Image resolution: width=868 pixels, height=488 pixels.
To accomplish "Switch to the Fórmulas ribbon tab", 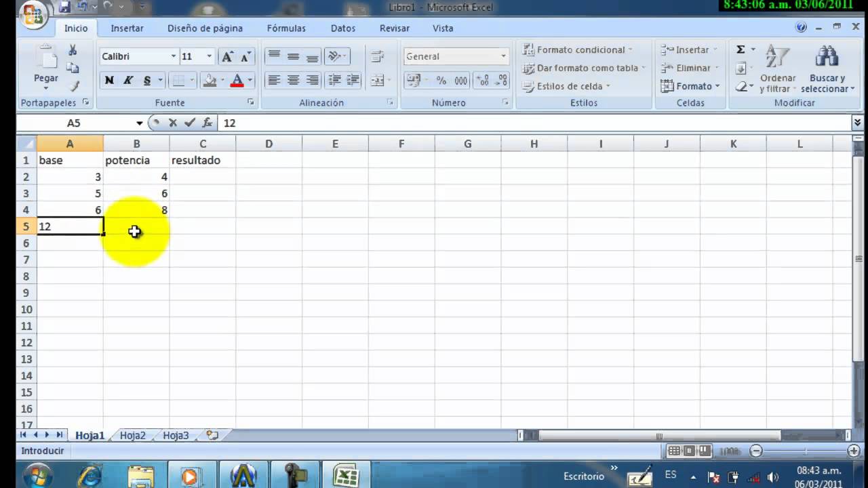I will pos(286,28).
